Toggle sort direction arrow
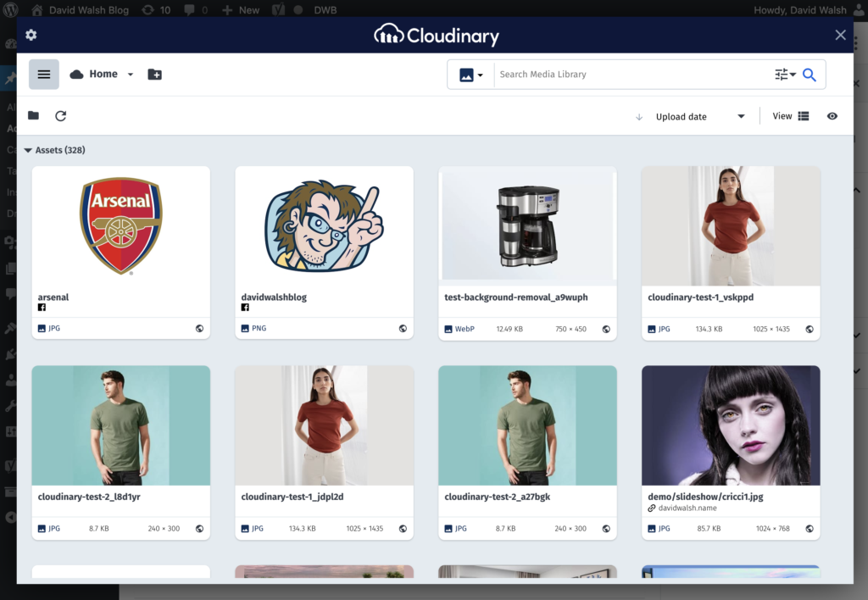868x600 pixels. 639,117
